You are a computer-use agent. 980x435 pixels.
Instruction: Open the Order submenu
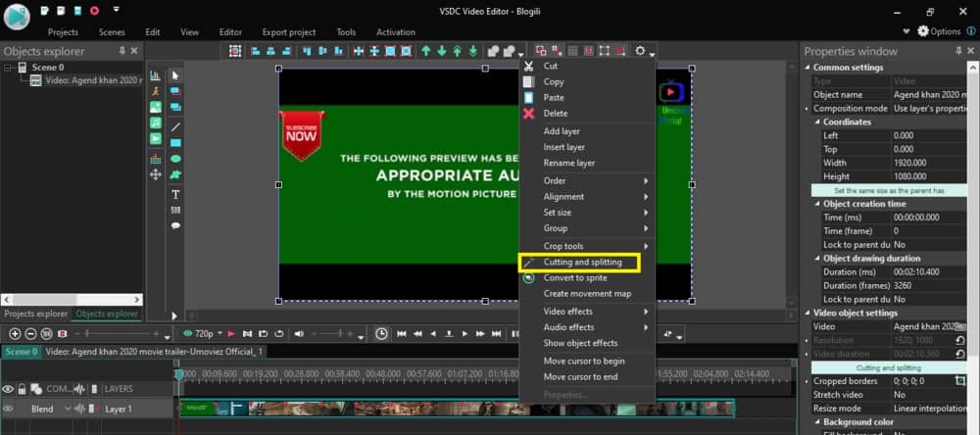[x=587, y=180]
